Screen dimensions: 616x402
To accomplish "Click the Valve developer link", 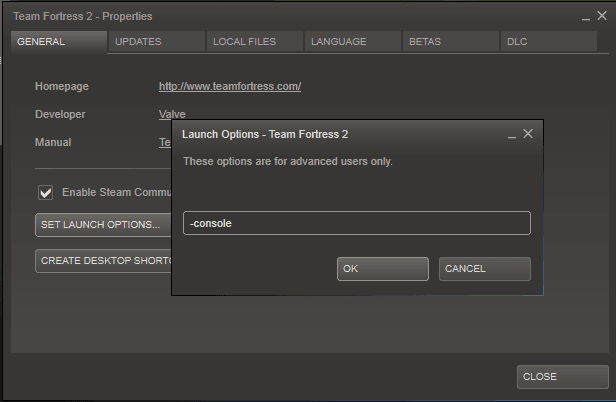I will [171, 114].
